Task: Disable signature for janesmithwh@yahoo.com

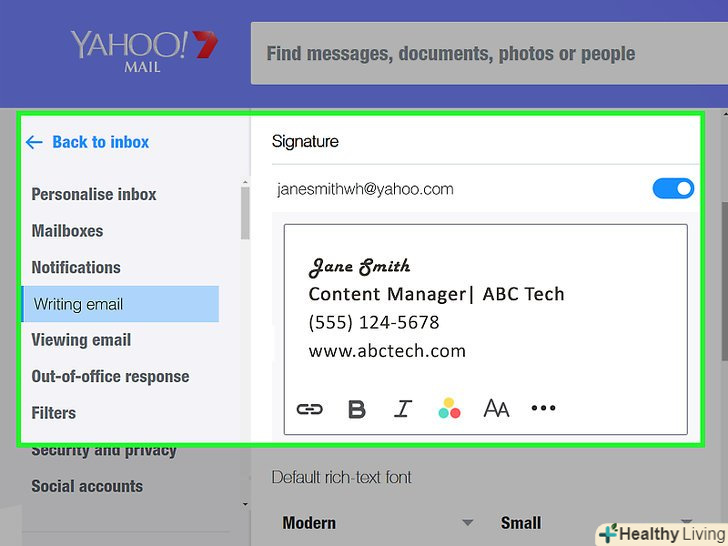Action: (673, 188)
